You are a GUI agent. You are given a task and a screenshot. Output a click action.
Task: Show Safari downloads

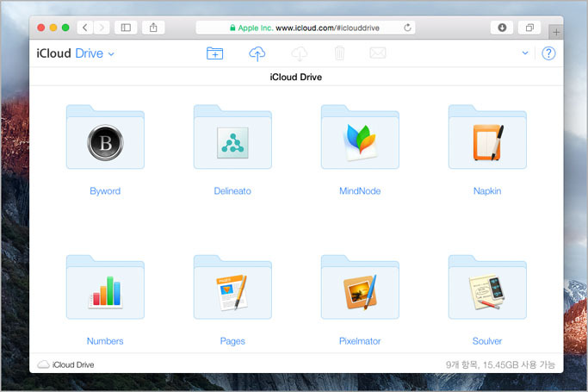click(x=502, y=28)
